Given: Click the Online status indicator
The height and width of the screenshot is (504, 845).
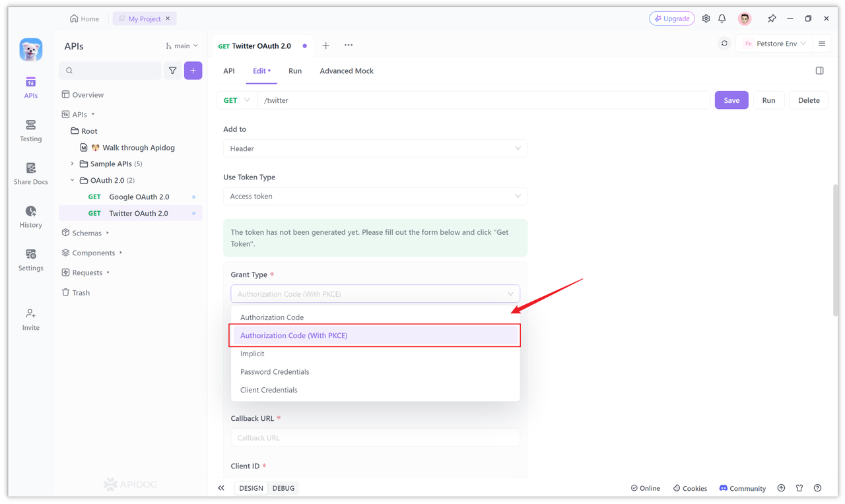Looking at the screenshot, I should (x=645, y=488).
